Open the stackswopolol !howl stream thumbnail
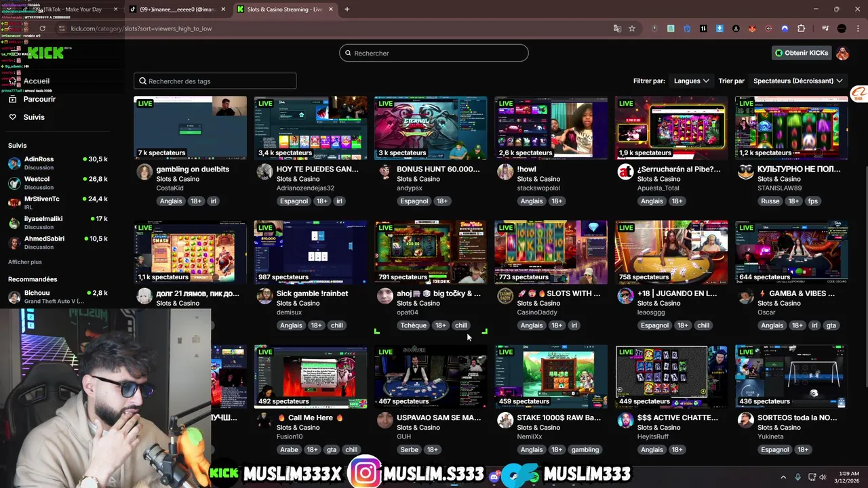 (x=551, y=127)
